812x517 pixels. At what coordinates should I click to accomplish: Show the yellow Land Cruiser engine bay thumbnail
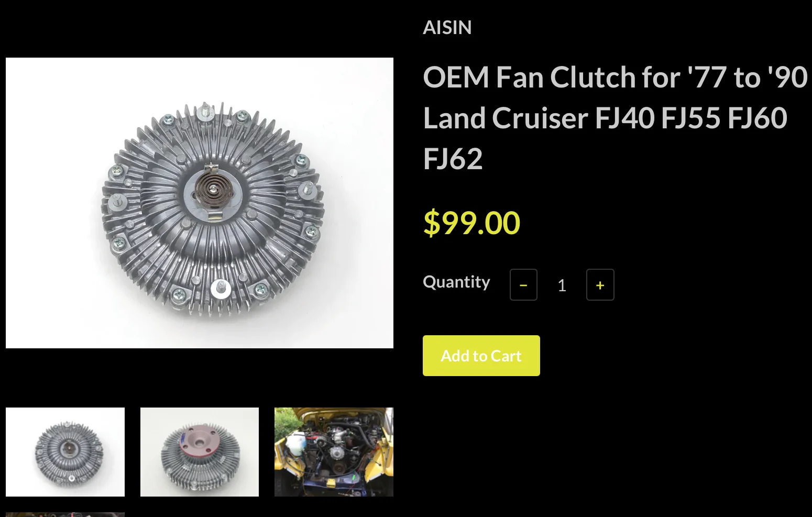[x=334, y=452]
